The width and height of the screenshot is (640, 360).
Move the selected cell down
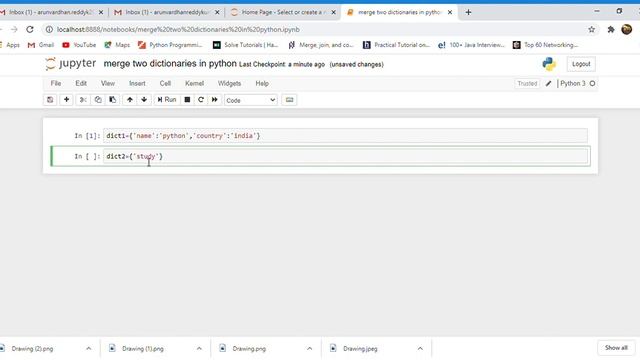144,100
